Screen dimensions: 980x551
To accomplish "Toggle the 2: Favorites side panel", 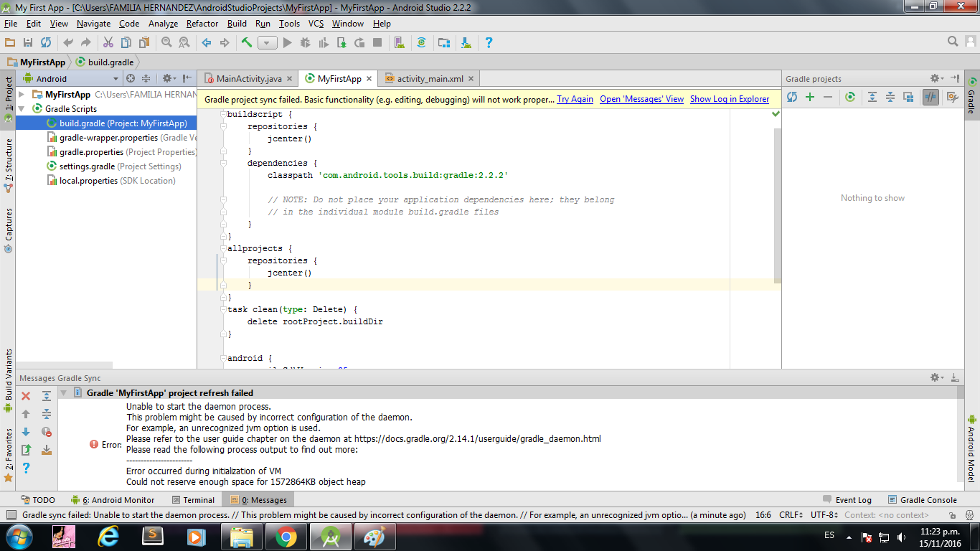I will click(8, 455).
